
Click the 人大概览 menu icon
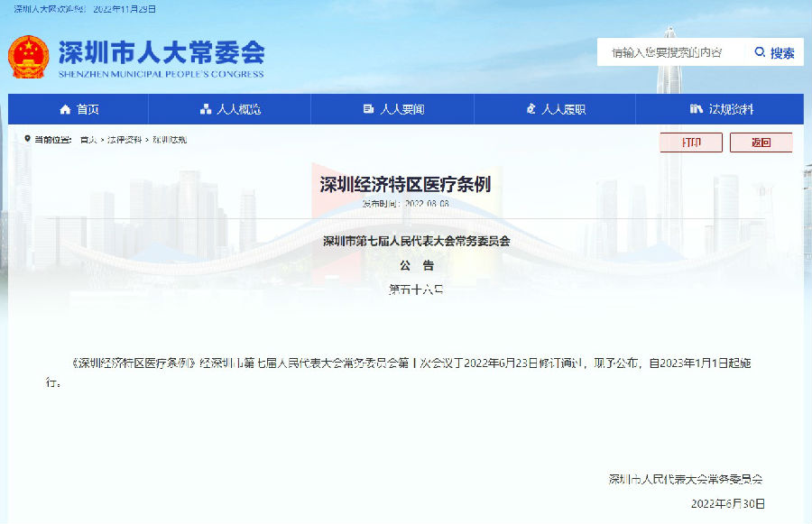(206, 109)
